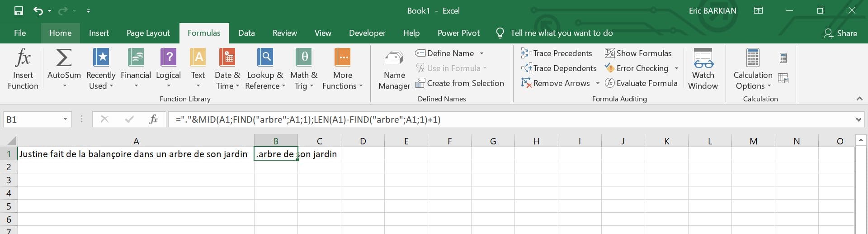The width and height of the screenshot is (868, 234).
Task: Click the Share button
Action: pyautogui.click(x=840, y=33)
